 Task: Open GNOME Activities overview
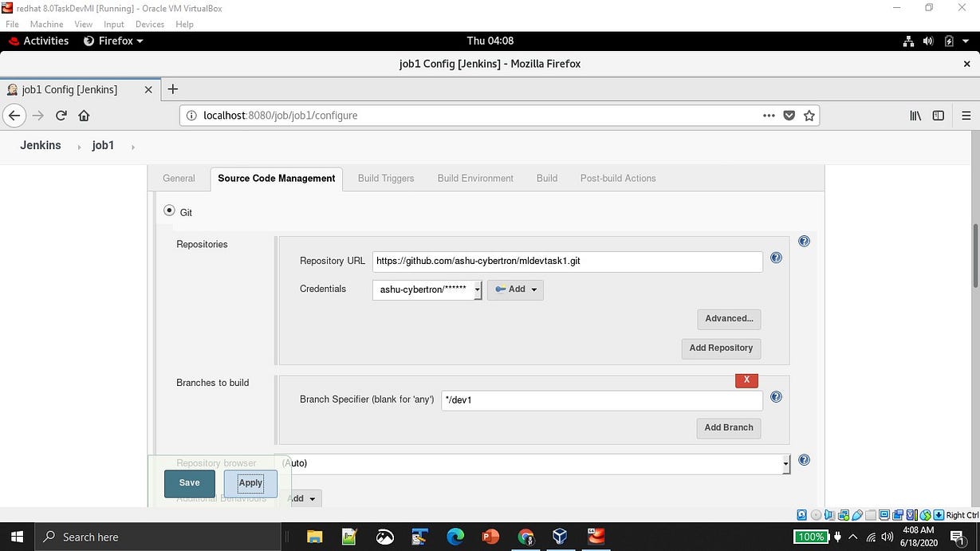point(38,41)
